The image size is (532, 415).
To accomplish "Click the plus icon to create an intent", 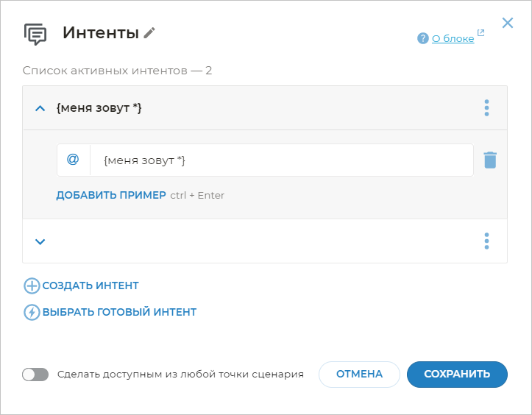I will (32, 285).
